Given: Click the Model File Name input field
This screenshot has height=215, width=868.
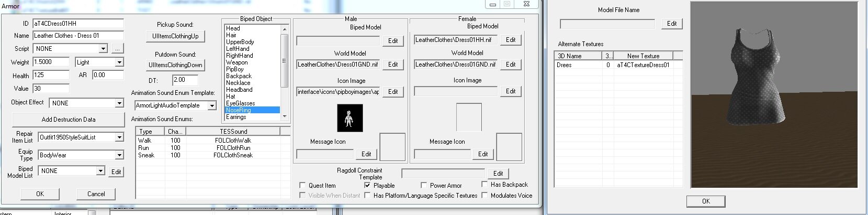Looking at the screenshot, I should click(x=607, y=24).
